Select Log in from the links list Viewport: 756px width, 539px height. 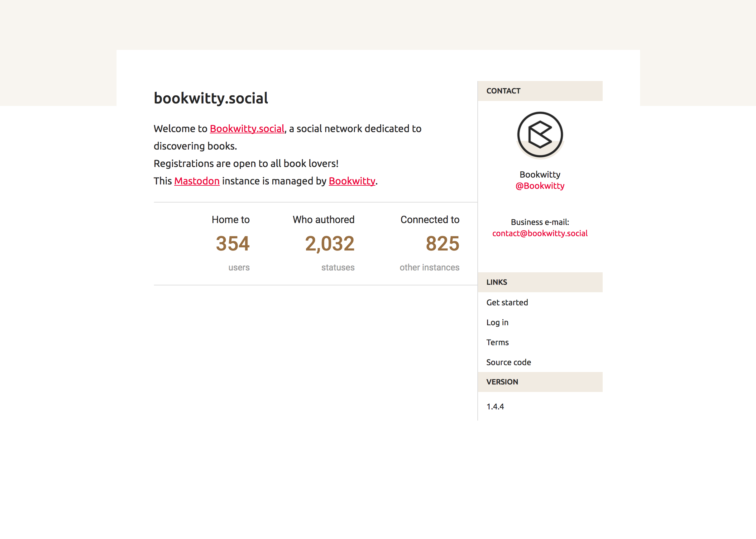point(497,322)
